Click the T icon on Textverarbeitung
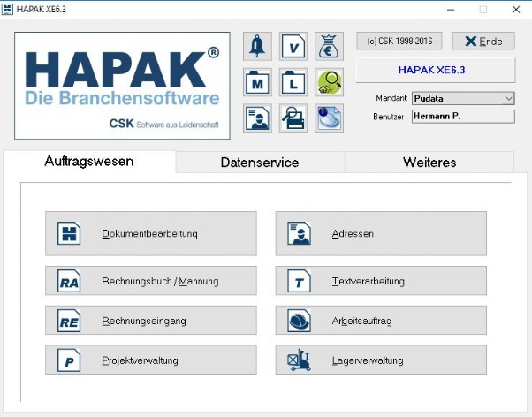Screen dimensions: 532x417 click(299, 281)
